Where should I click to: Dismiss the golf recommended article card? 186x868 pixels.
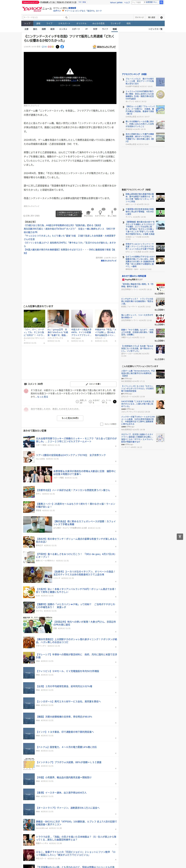point(44,343)
